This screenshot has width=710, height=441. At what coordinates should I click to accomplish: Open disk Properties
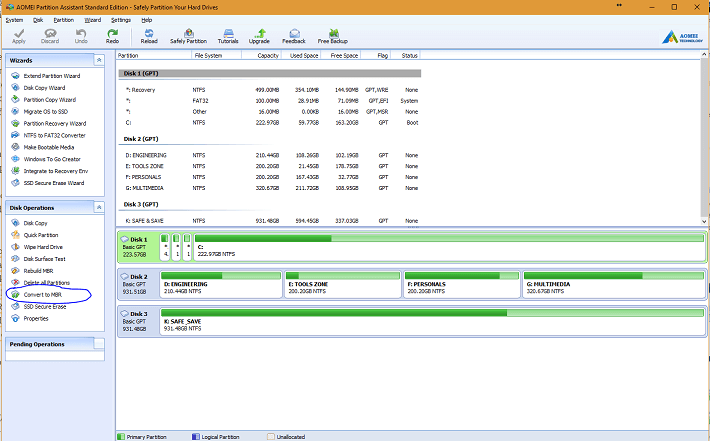[36, 318]
